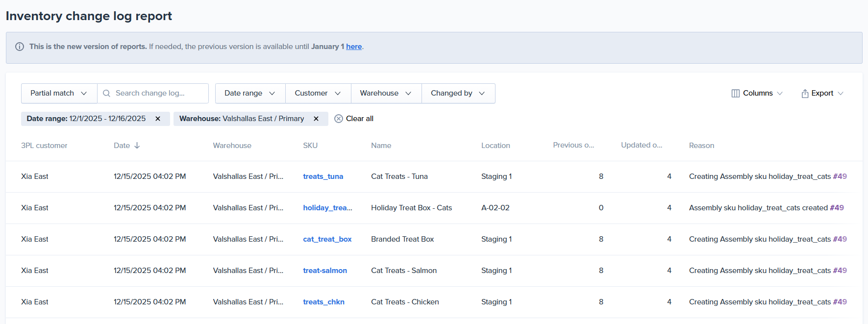Expand the Partial match dropdown
868x324 pixels.
59,93
